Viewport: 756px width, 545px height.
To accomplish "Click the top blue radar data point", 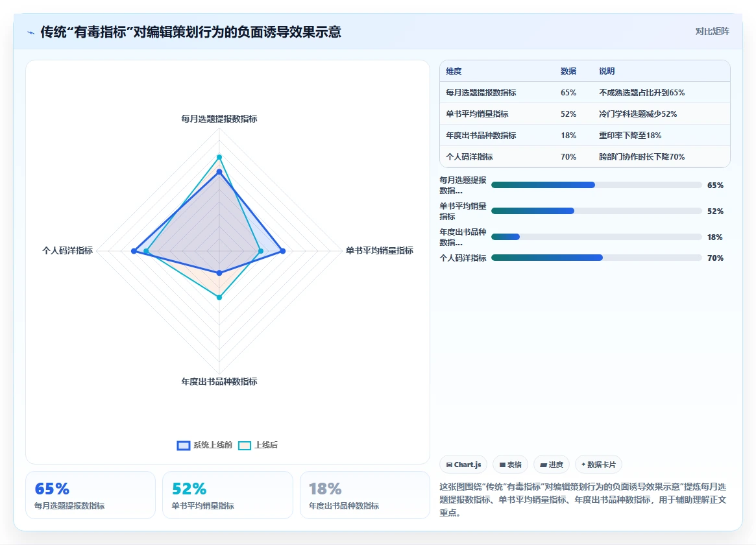I will (219, 172).
